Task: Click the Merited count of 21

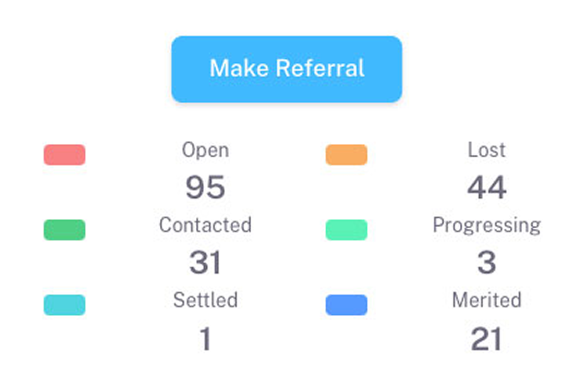Action: tap(486, 339)
